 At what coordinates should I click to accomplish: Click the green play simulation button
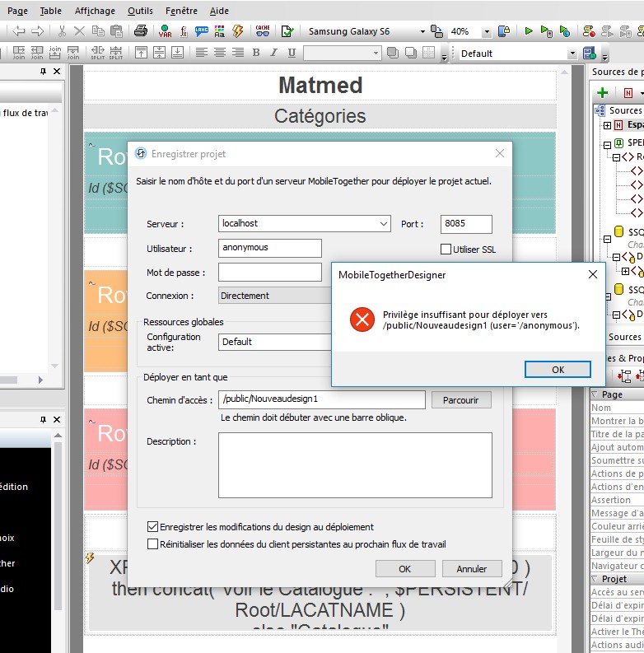click(529, 31)
